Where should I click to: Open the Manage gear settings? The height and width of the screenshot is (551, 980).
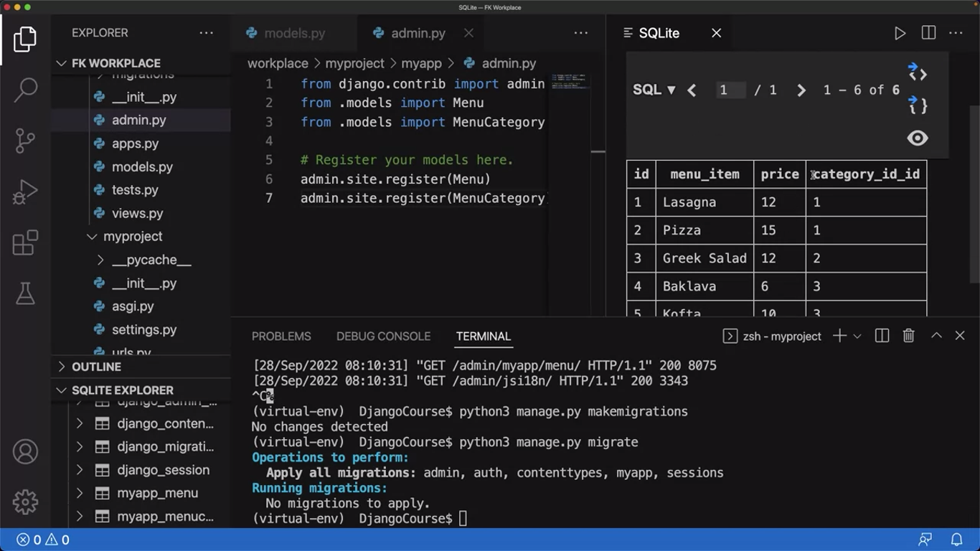coord(25,501)
